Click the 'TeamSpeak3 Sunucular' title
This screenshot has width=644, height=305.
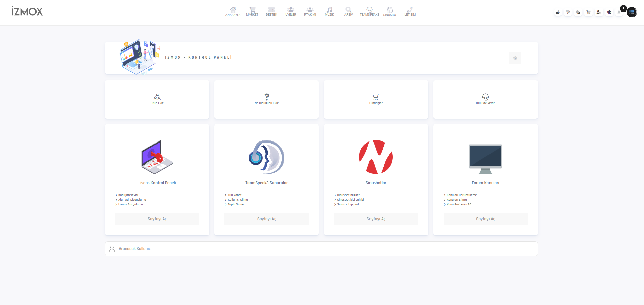coord(267,183)
